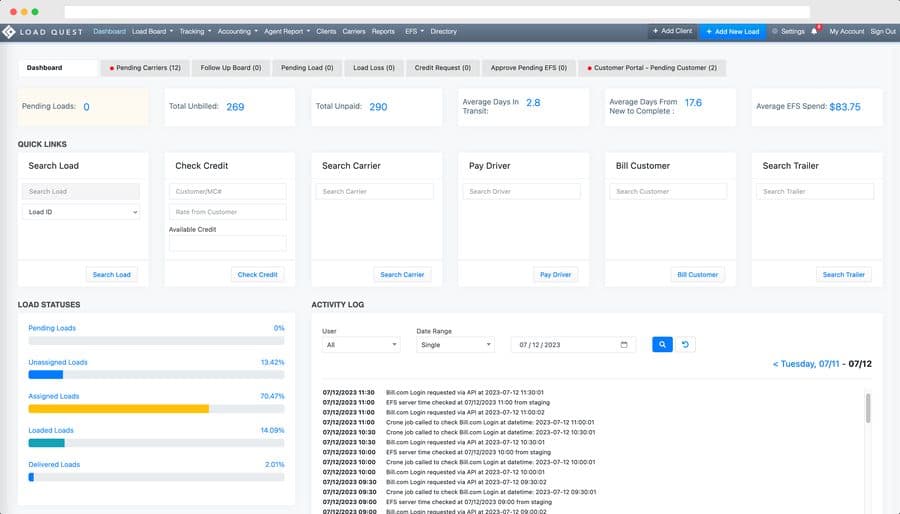900x514 pixels.
Task: Click the browser address bar
Action: tap(437, 11)
